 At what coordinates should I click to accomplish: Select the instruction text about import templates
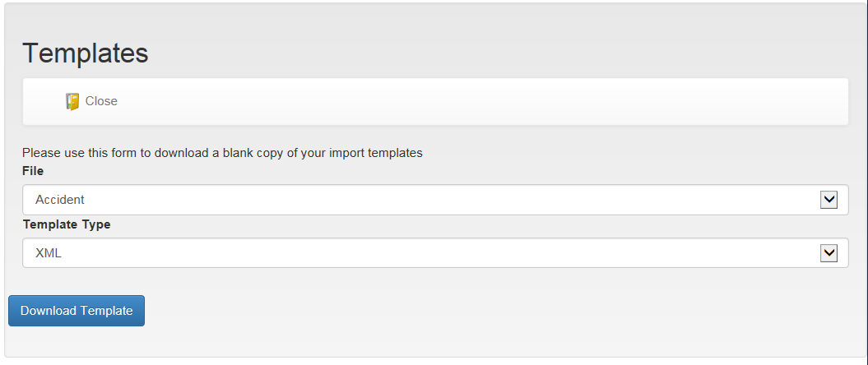tap(222, 153)
